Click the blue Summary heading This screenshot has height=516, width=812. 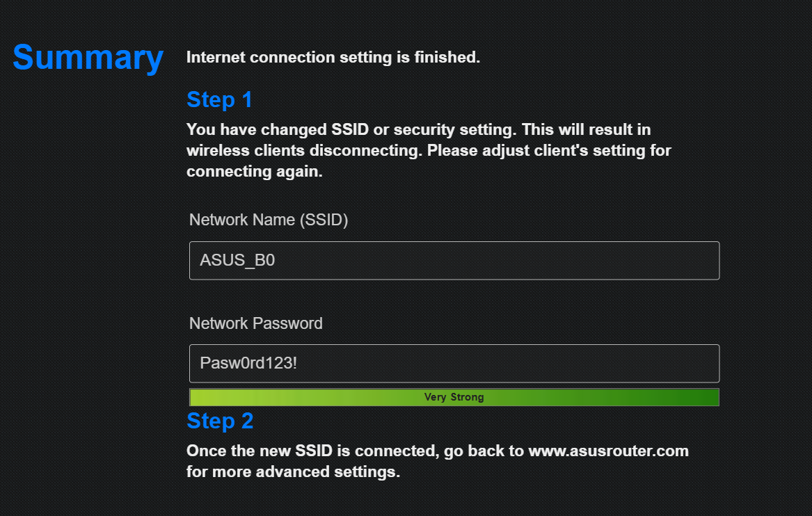coord(88,57)
